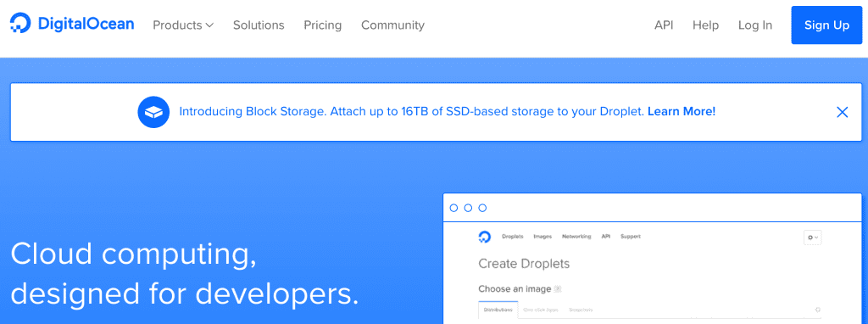Click the droplet logo in control panel preview
This screenshot has width=868, height=324.
[484, 237]
